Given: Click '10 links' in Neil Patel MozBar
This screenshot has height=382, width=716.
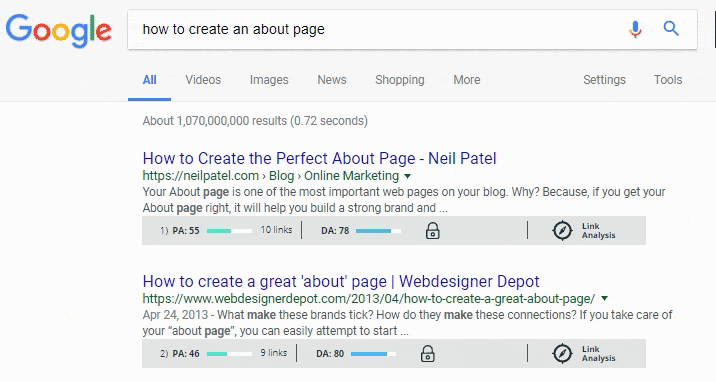Looking at the screenshot, I should point(276,230).
